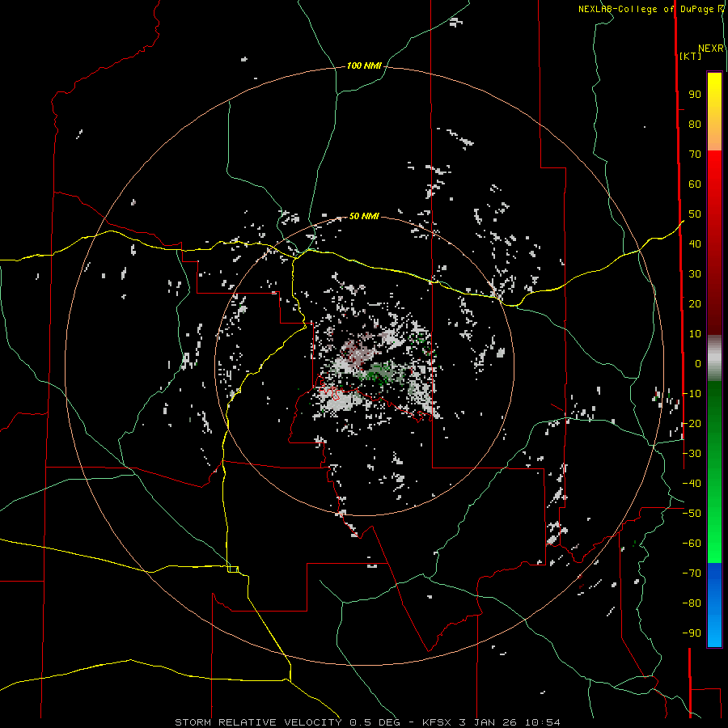Click the gray near-zero segment of the color bar

pos(714,358)
